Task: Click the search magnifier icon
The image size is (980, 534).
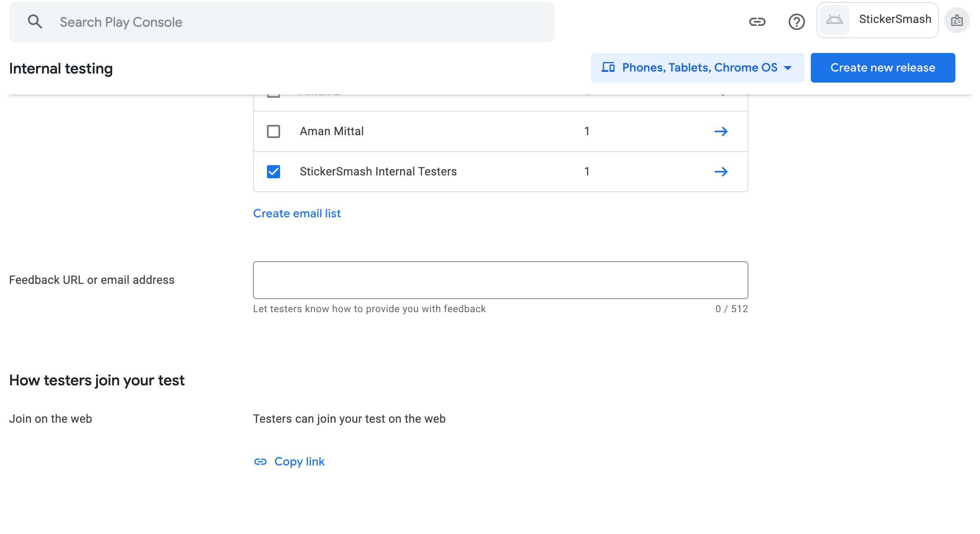Action: pos(35,22)
